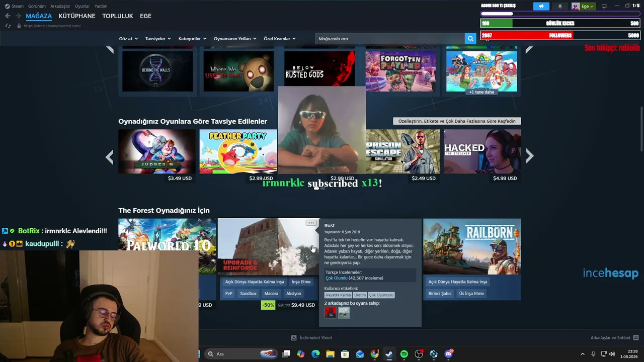644x362 pixels.
Task: Click the Macera tag
Action: 271,294
